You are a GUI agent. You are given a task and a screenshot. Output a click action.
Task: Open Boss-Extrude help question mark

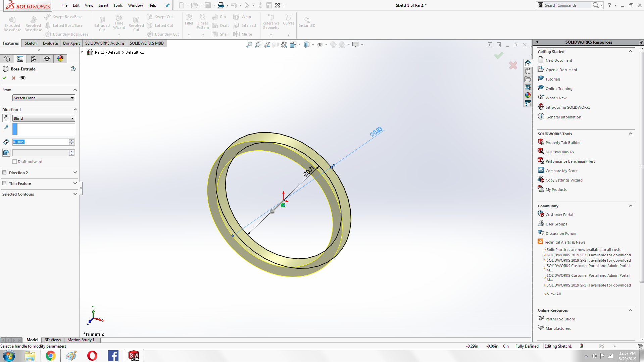click(x=73, y=69)
